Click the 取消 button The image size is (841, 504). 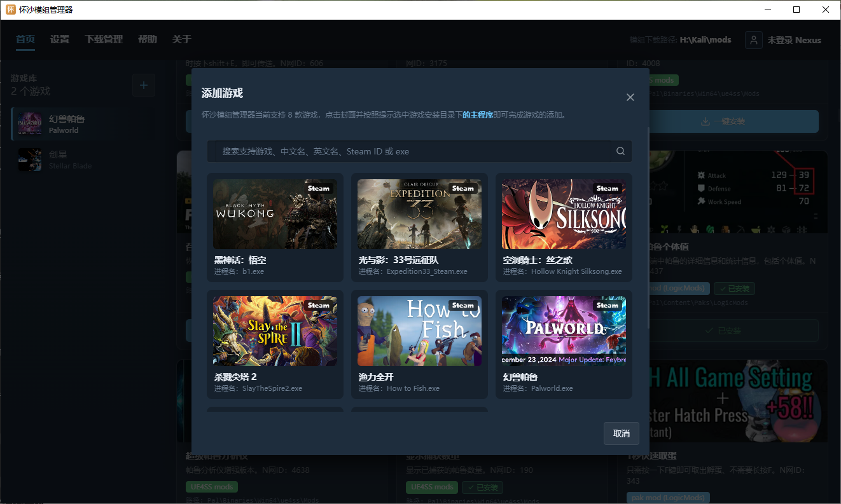[622, 433]
